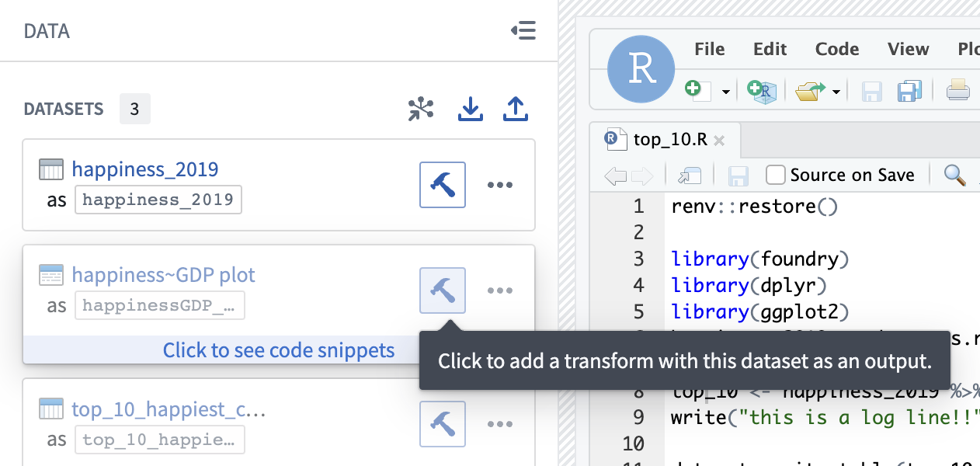
Task: Go forward to next source location
Action: coord(641,176)
